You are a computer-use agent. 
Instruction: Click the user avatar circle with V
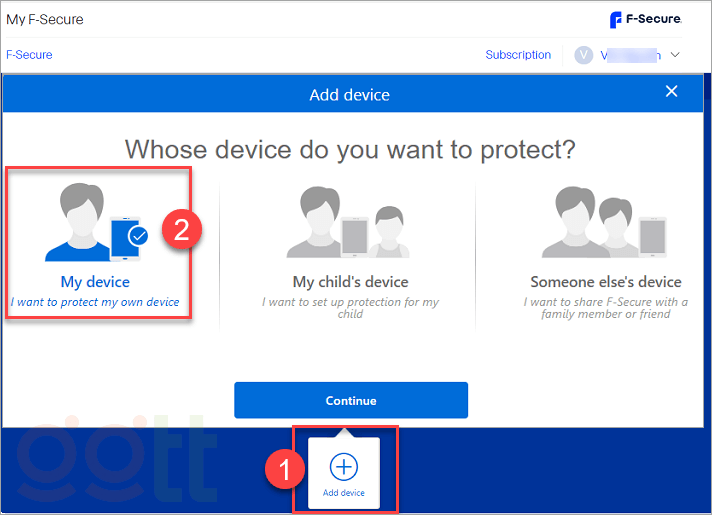(584, 55)
